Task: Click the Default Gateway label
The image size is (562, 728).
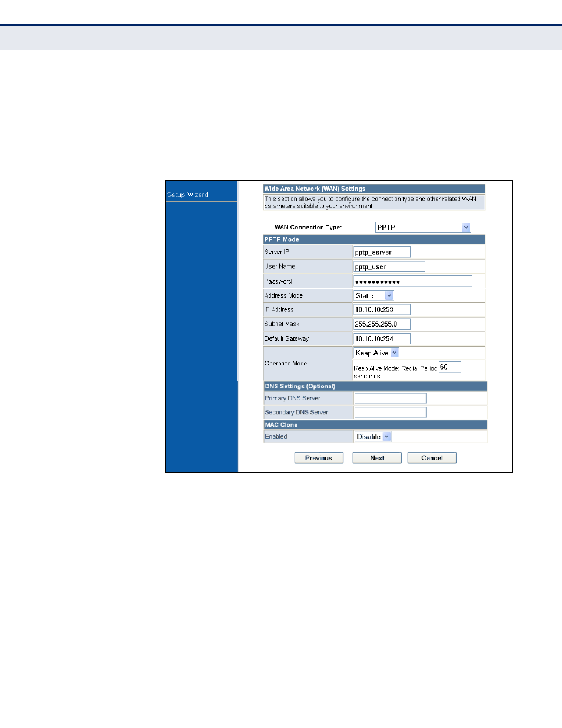Action: (286, 339)
